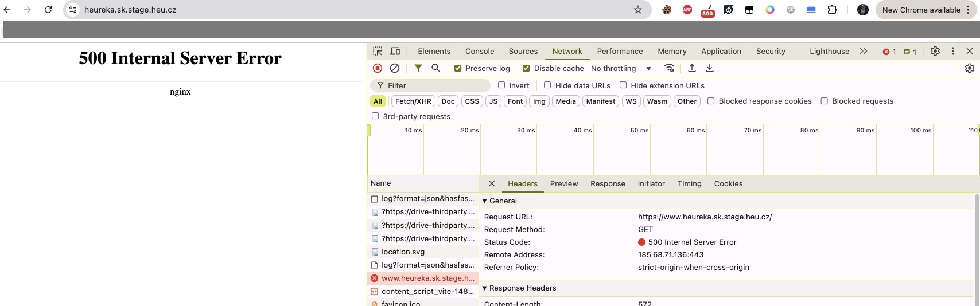Reload the current page
Screen dimensions: 980x306
coord(48,10)
